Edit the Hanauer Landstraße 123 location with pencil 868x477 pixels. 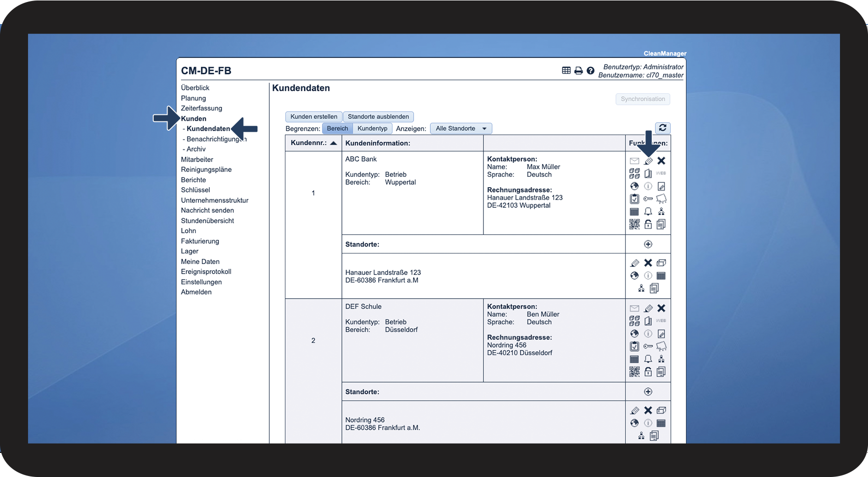click(x=635, y=263)
